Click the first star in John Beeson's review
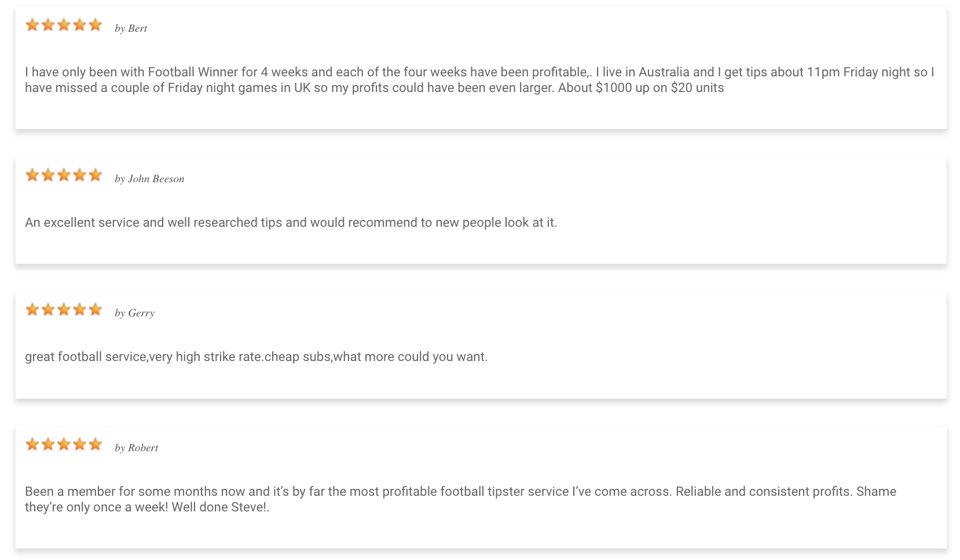The width and height of the screenshot is (960, 560). pos(32,175)
